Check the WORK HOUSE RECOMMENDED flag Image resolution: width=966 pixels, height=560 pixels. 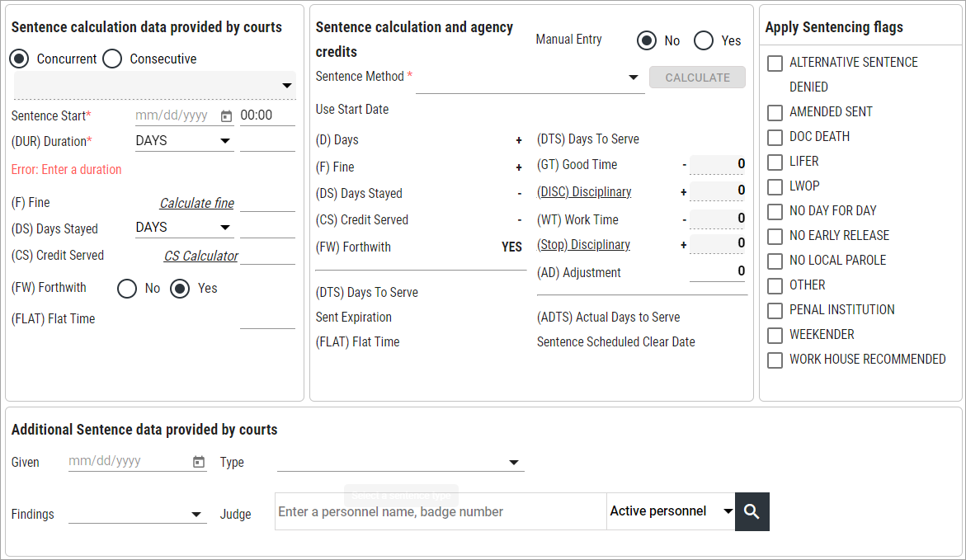coord(775,360)
